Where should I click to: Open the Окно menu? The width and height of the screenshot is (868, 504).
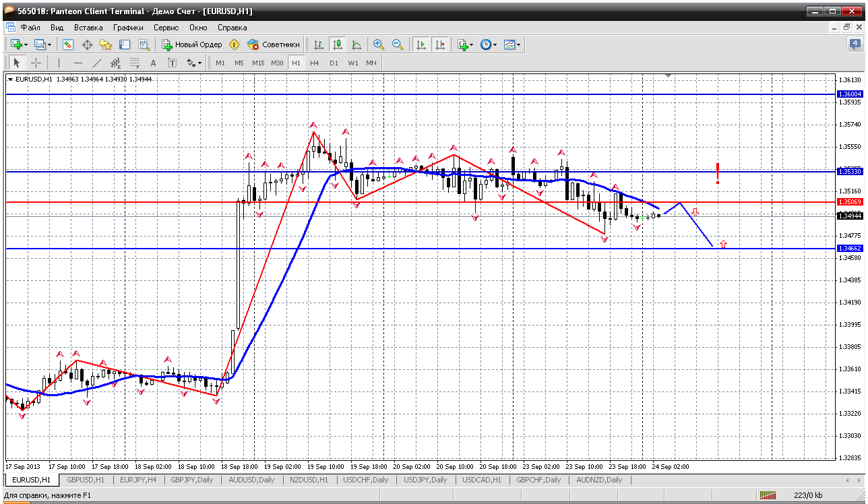coord(198,28)
